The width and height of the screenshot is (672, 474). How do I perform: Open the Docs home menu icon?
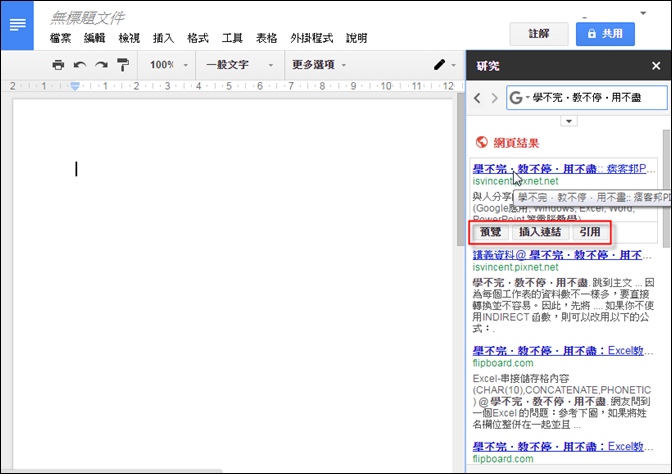pos(17,25)
